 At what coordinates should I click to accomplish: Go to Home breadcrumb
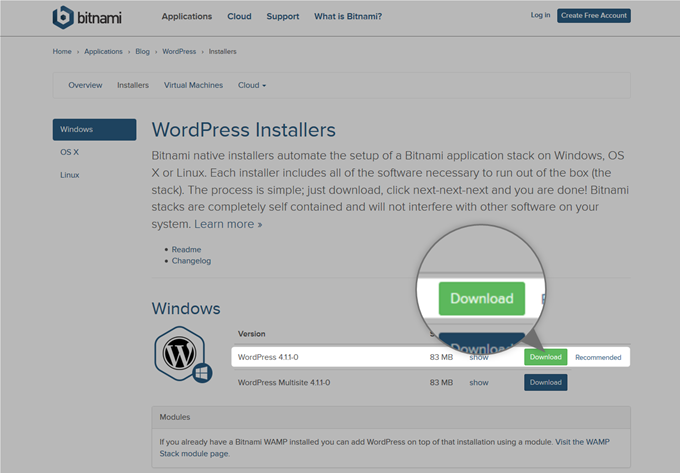pyautogui.click(x=62, y=51)
